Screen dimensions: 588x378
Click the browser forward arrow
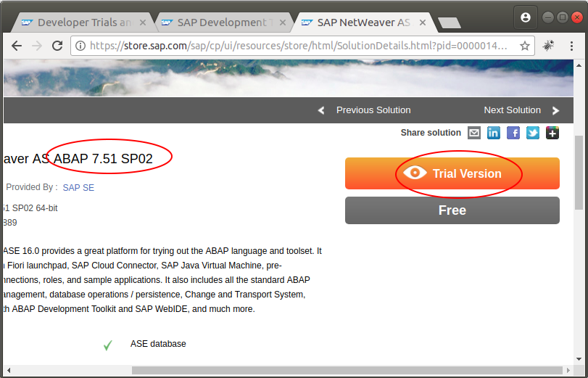(37, 46)
